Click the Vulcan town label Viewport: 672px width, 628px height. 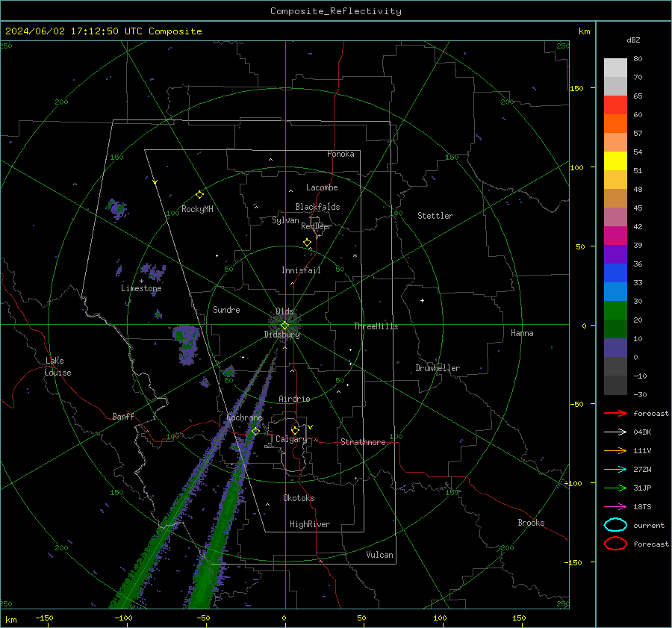pos(380,555)
